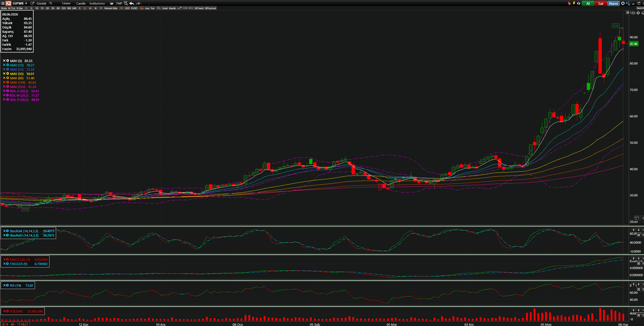
Task: Click the grid layout icon above the price axis
Action: coord(628,13)
